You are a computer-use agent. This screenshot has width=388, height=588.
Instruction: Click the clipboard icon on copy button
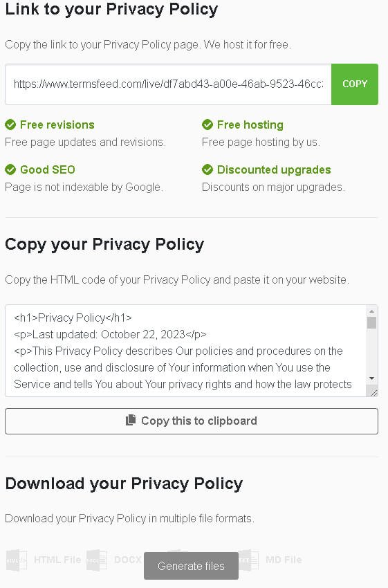(x=131, y=420)
